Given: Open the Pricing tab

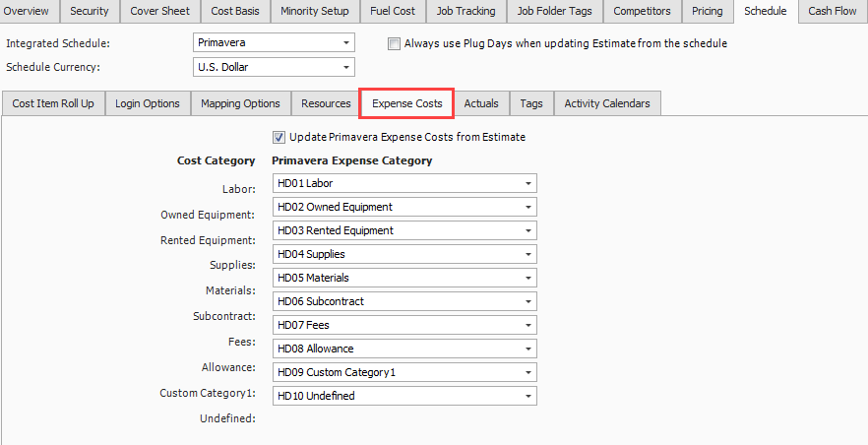Looking at the screenshot, I should pos(707,11).
